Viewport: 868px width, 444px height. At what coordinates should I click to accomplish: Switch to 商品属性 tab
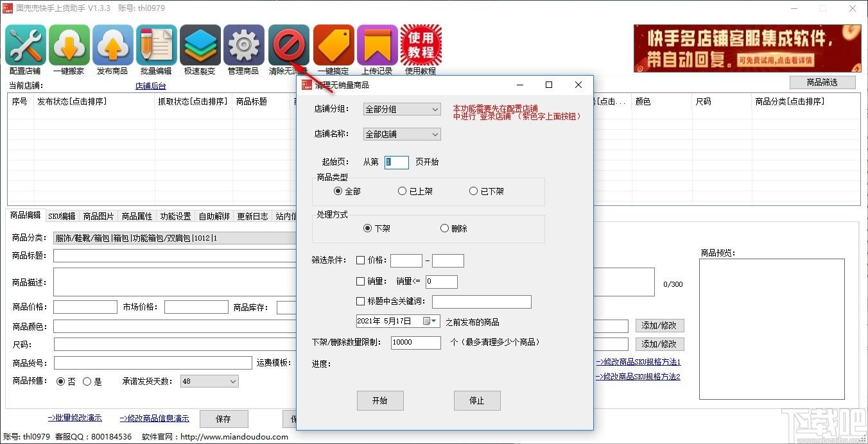pyautogui.click(x=137, y=216)
